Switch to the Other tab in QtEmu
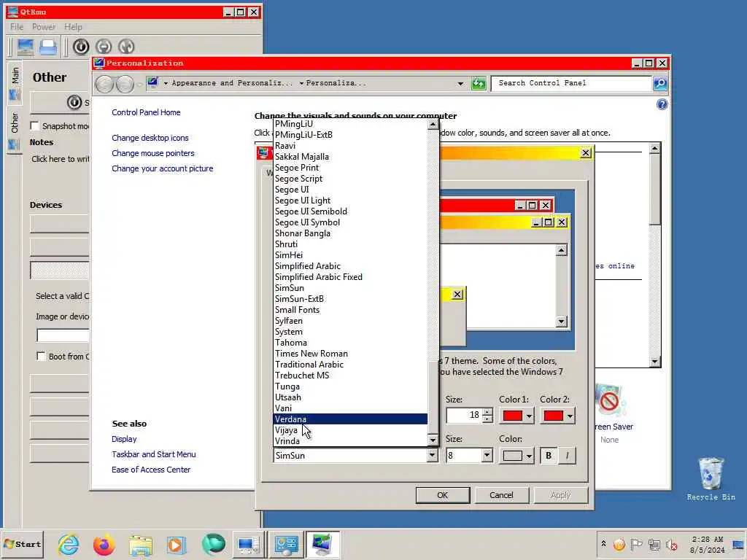The width and height of the screenshot is (747, 560). click(x=15, y=130)
